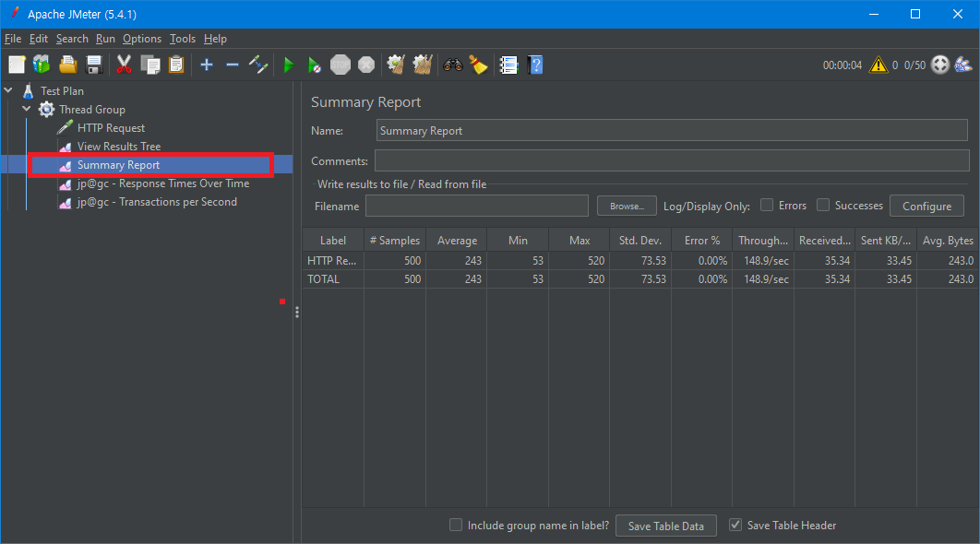Open Search with the binoculars icon
Screen dimensions: 980x544
(452, 65)
